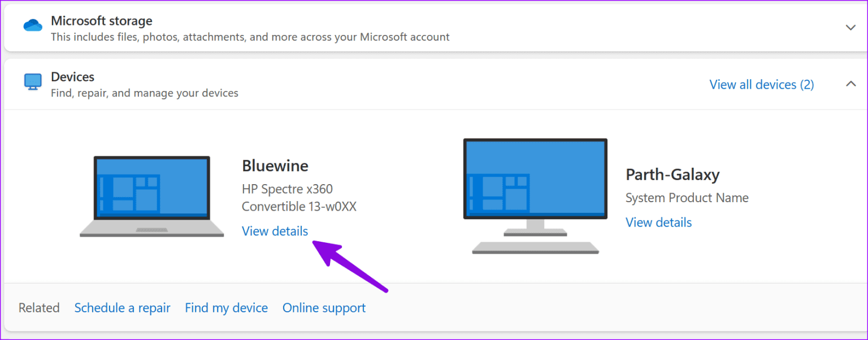Expand the Microsoft storage section
The image size is (868, 340).
850,27
